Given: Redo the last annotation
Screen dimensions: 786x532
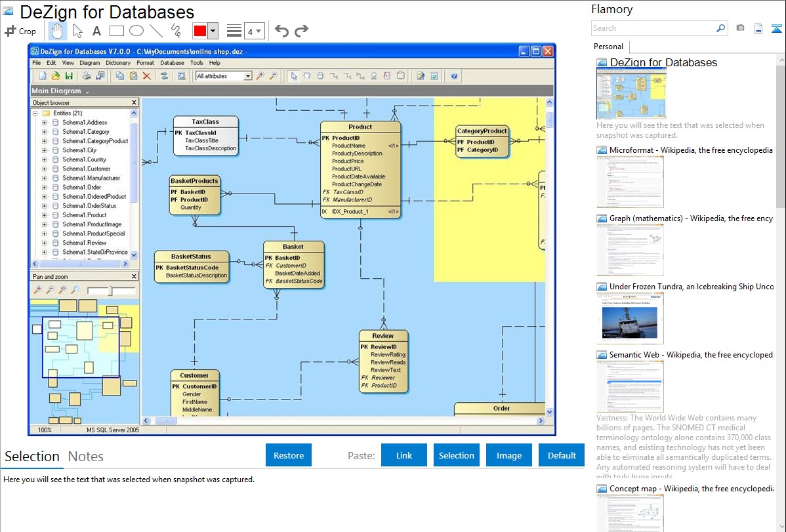Looking at the screenshot, I should [x=301, y=31].
